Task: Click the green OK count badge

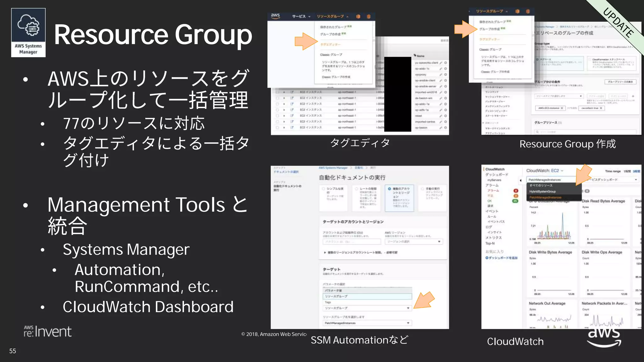Action: click(x=516, y=201)
